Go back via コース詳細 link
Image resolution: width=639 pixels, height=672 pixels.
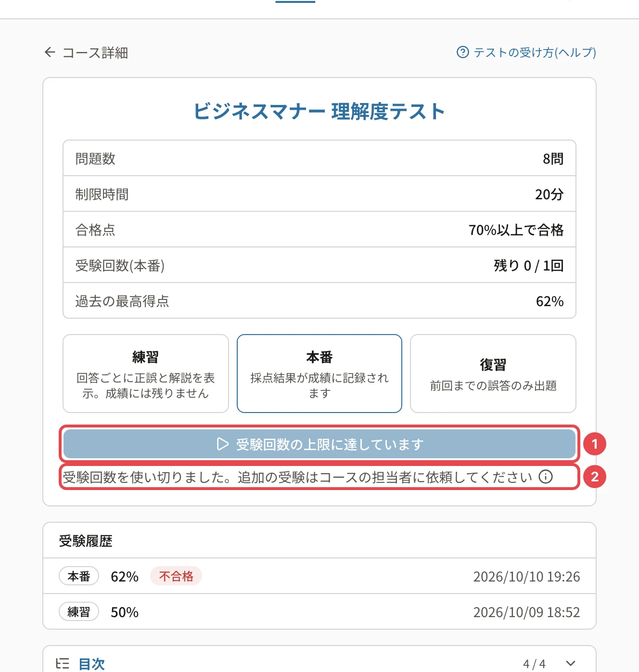(86, 52)
